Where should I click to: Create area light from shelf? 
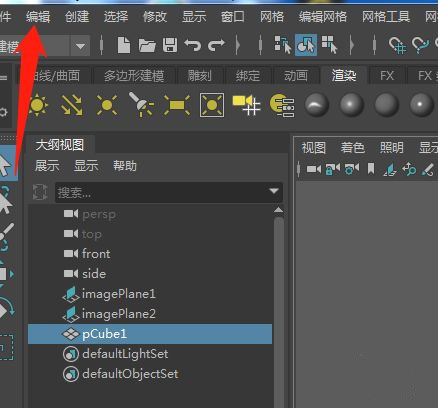[x=177, y=105]
